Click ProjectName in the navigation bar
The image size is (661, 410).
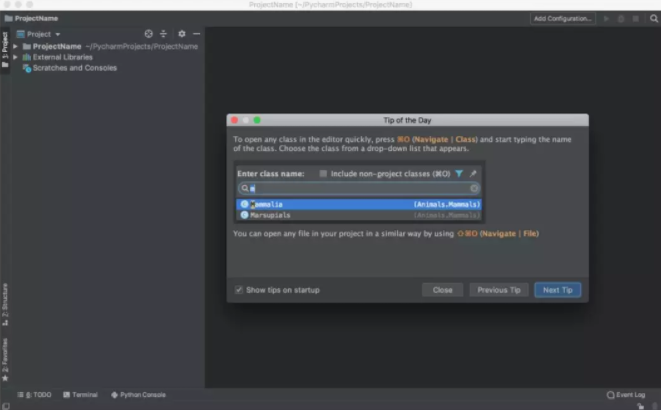[x=36, y=18]
